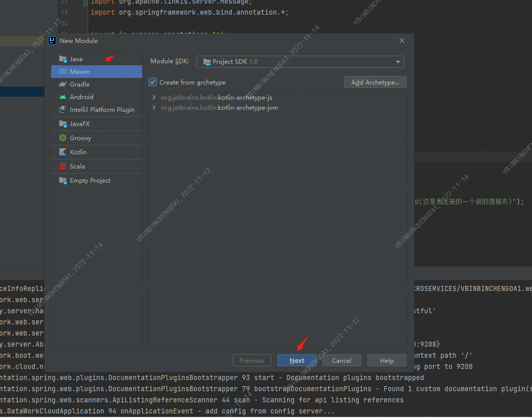Click the Gradle elephant icon
Viewport: 532px width, 418px height.
coord(63,85)
